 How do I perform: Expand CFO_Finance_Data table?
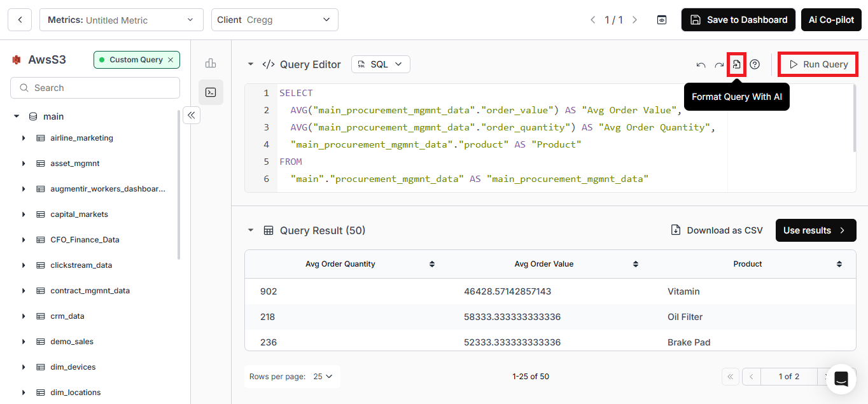24,240
